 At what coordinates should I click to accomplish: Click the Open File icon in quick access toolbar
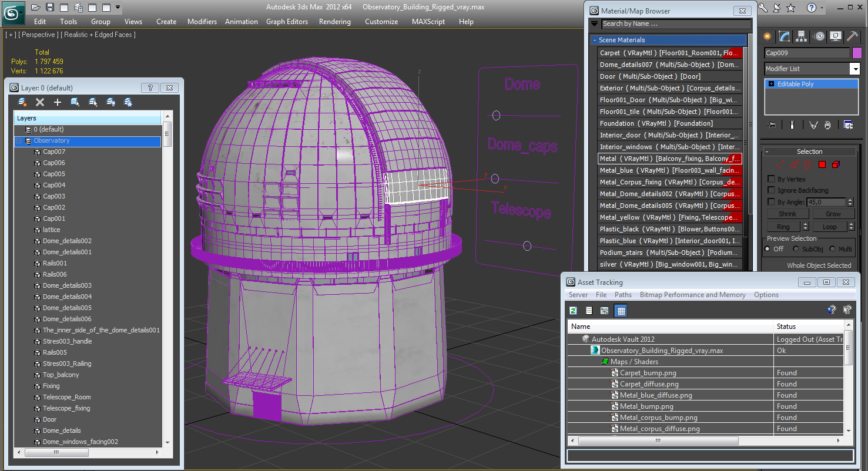coord(36,8)
